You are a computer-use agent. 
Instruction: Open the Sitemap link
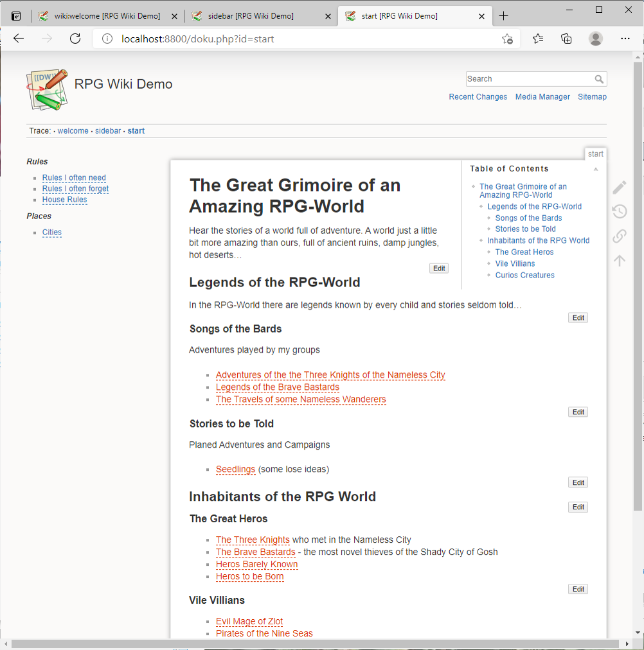coord(592,96)
